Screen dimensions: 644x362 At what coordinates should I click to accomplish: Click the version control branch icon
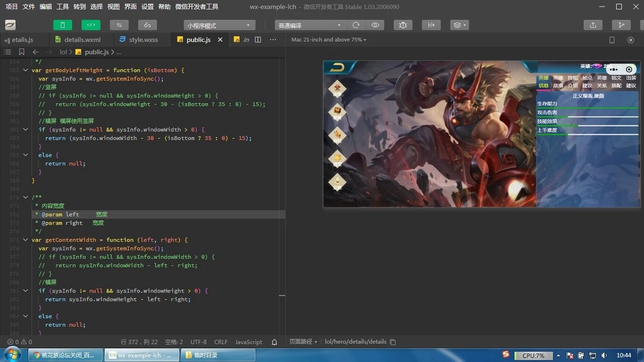(621, 25)
